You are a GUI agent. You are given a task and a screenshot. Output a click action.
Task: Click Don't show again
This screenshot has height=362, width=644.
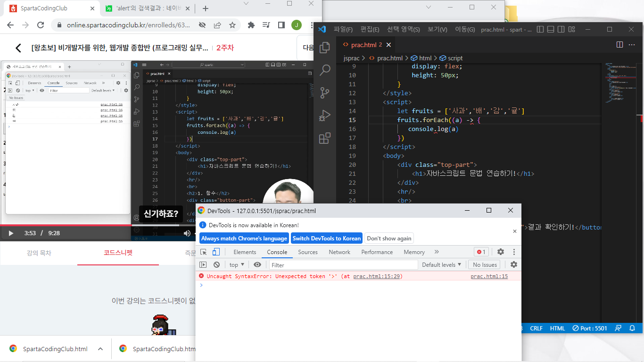click(389, 239)
